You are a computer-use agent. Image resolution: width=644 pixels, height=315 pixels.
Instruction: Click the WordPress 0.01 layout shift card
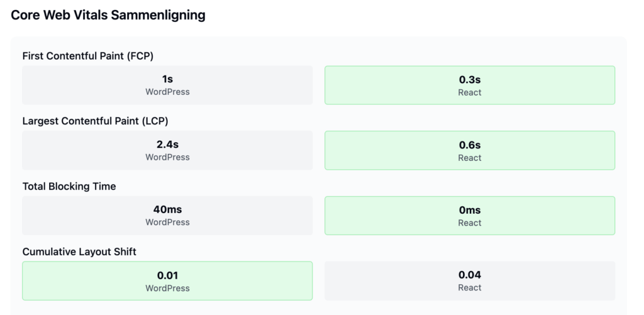click(x=167, y=281)
